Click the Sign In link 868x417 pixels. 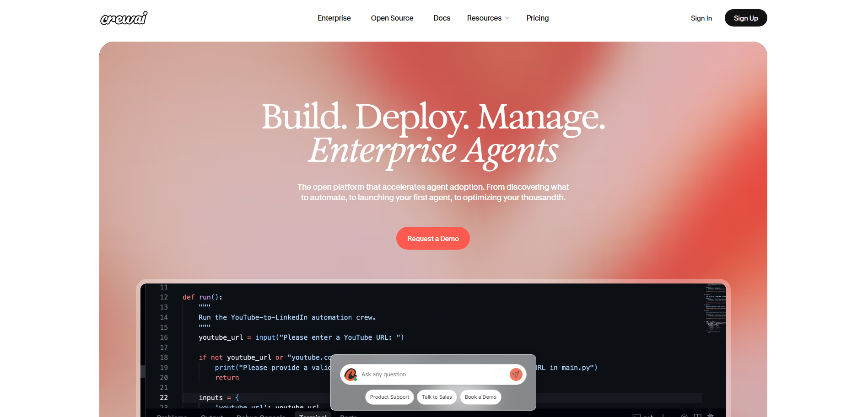coord(701,18)
